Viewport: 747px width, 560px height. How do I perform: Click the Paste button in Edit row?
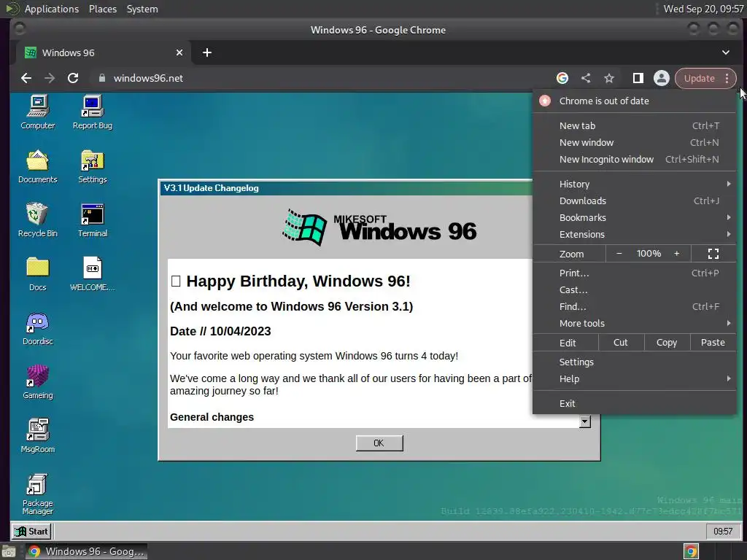pos(713,343)
